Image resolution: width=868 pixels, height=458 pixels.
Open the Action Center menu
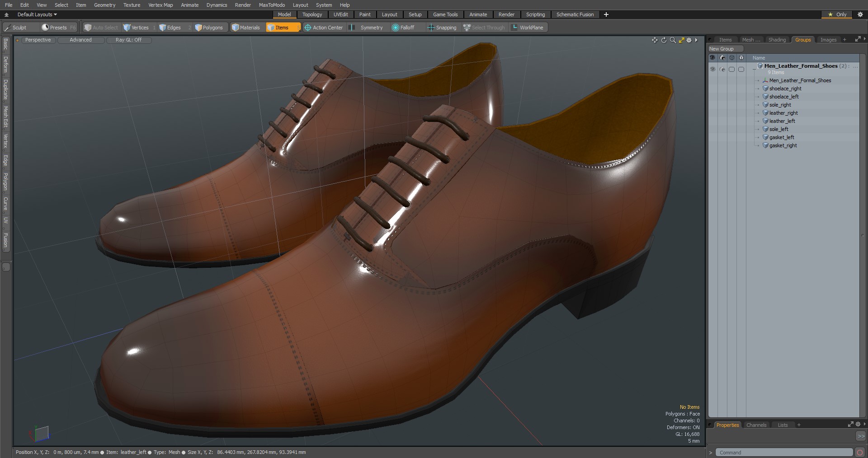click(324, 28)
